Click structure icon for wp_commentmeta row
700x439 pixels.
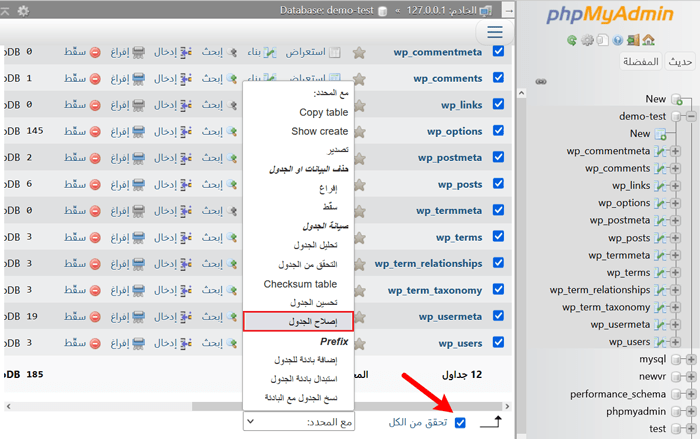[270, 52]
